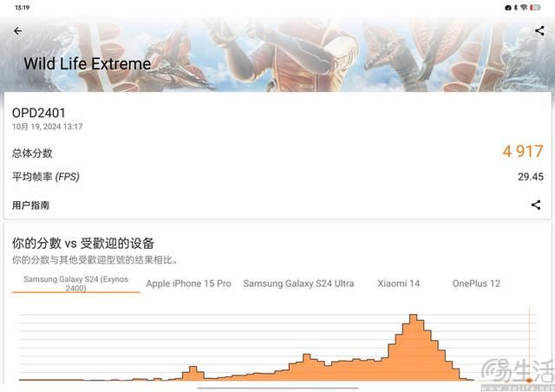
Task: Tap the share icon in the header banner
Action: (x=539, y=30)
